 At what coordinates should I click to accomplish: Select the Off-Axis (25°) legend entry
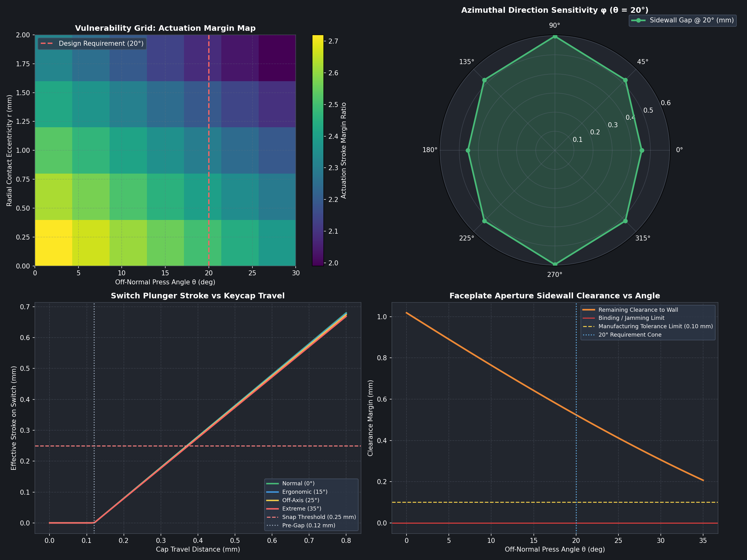coord(293,500)
